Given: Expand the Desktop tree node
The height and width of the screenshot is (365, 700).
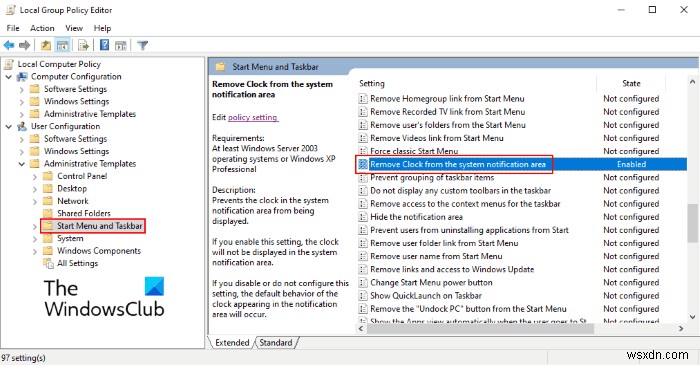Looking at the screenshot, I should click(x=35, y=189).
